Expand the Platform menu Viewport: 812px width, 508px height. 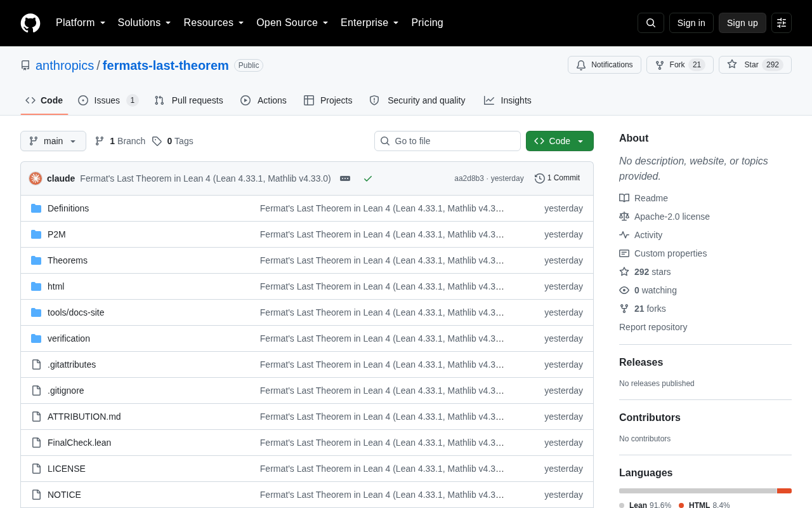tap(81, 23)
